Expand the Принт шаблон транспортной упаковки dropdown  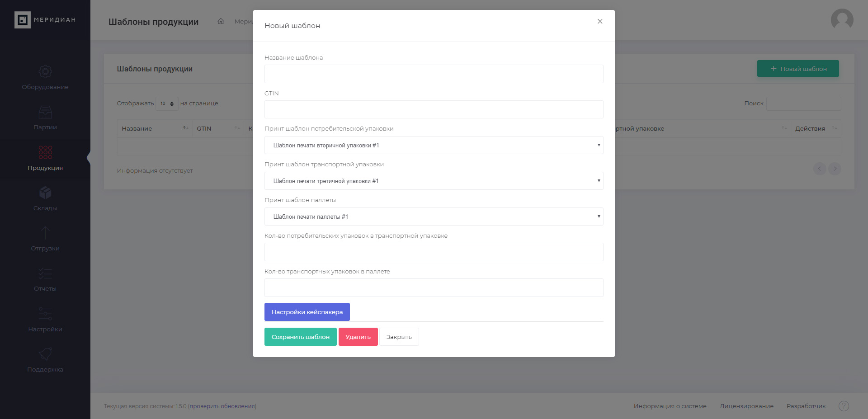pos(434,181)
